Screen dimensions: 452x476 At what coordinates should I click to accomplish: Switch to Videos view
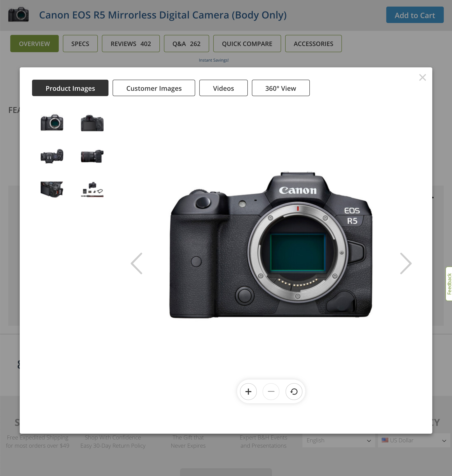pyautogui.click(x=223, y=88)
